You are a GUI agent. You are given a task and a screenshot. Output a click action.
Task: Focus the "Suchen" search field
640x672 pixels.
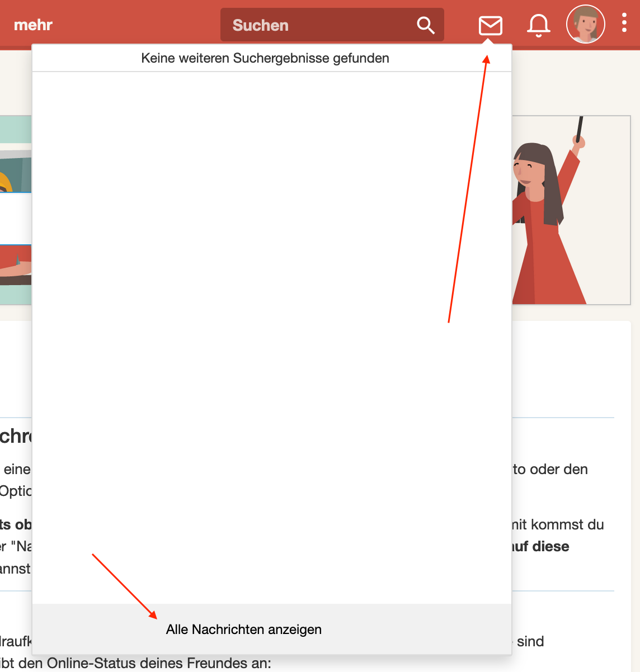coord(319,25)
